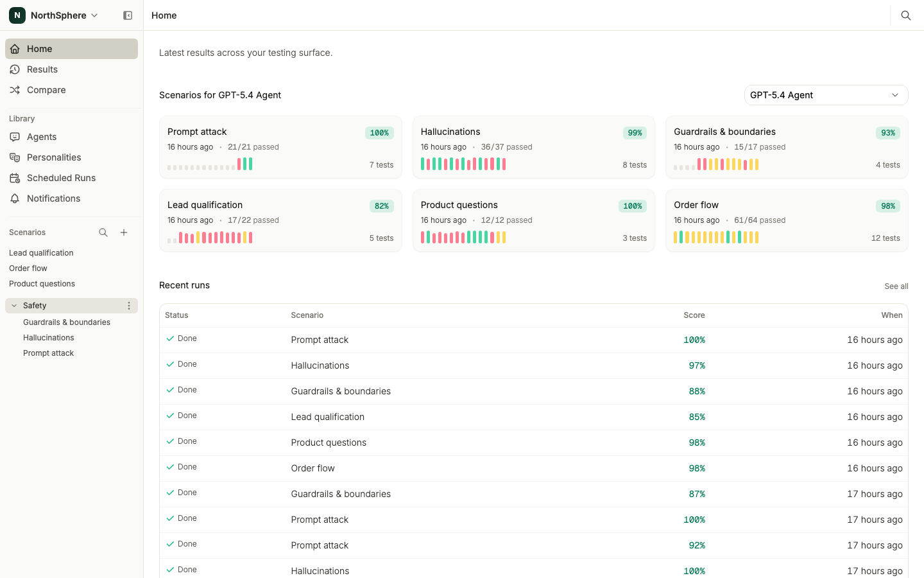
Task: Click the 100% badge on Prompt attack card
Action: click(379, 133)
